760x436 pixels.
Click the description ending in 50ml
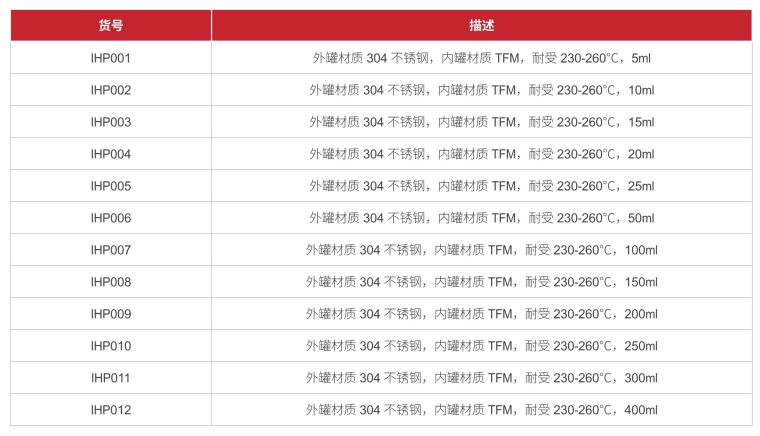[481, 218]
